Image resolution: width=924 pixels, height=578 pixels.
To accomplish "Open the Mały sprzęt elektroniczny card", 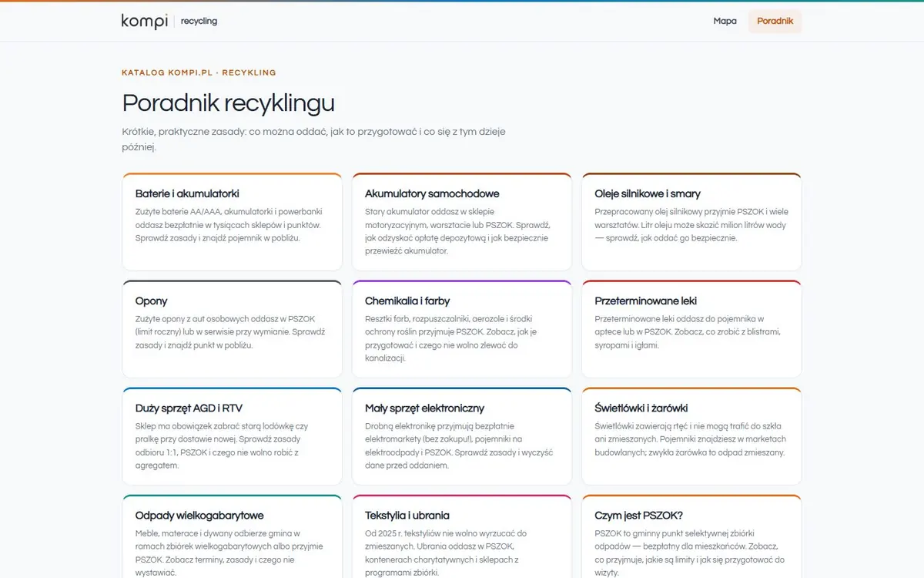I will [462, 436].
